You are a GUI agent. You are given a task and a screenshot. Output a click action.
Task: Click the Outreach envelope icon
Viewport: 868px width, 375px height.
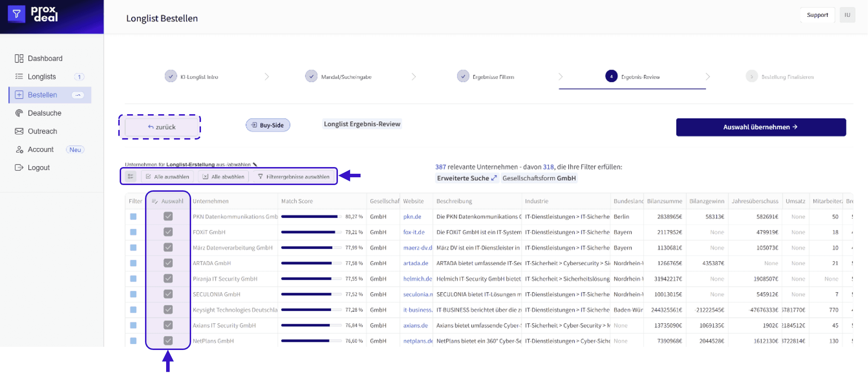coord(19,131)
